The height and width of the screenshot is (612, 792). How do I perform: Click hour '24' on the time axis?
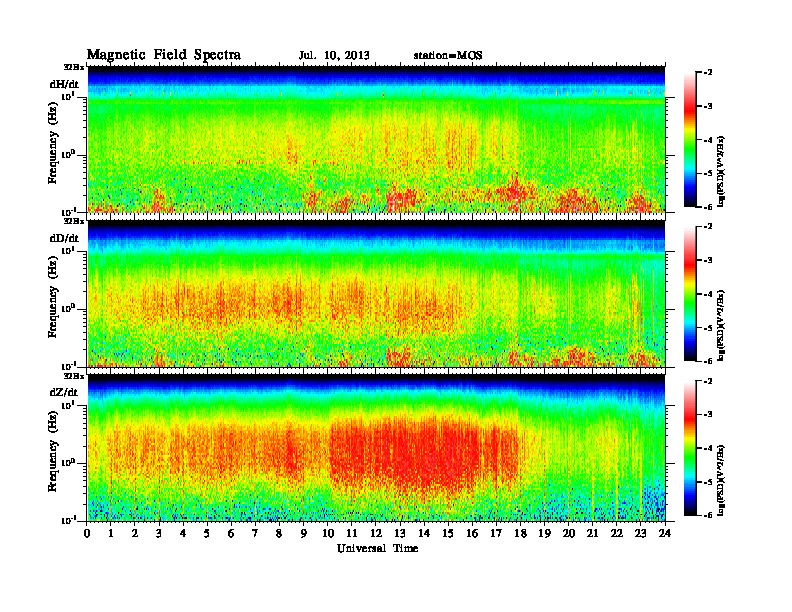coord(665,534)
